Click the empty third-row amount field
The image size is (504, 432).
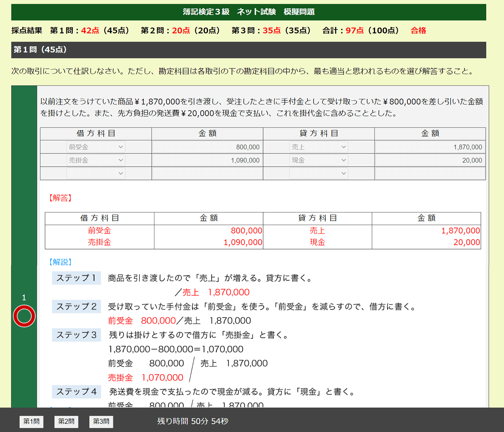pyautogui.click(x=207, y=173)
